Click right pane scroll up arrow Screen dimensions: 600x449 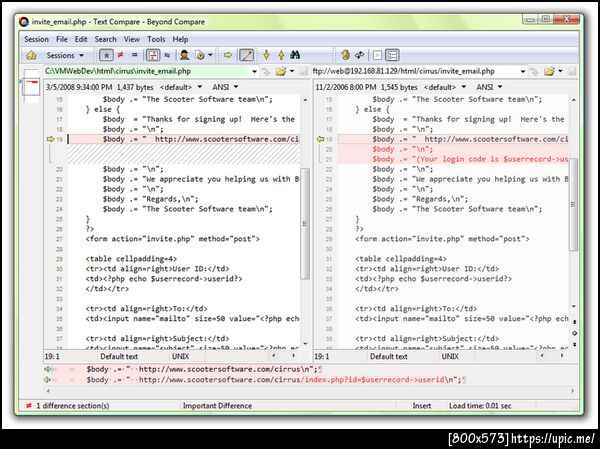[574, 100]
